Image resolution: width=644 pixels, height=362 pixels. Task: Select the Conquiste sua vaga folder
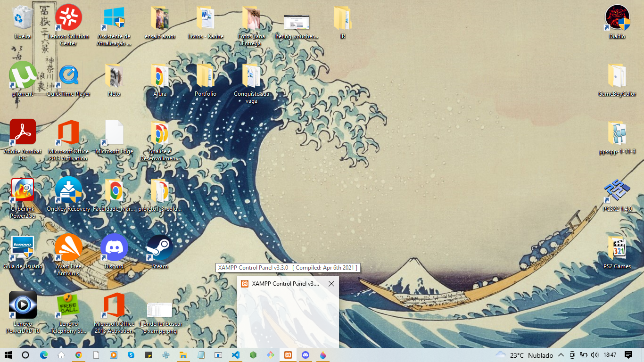(x=251, y=83)
